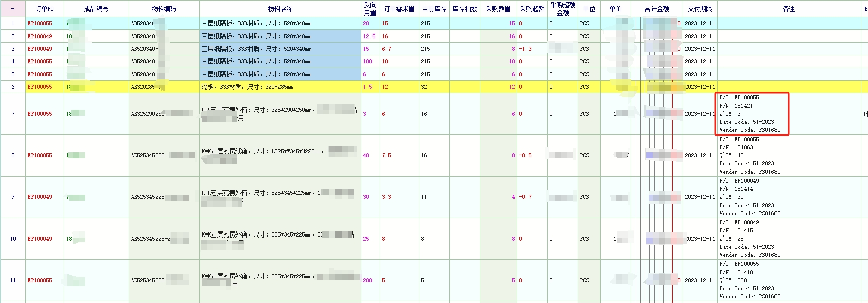Click the 采购超额金额 column header
The image size is (868, 303).
click(x=563, y=9)
